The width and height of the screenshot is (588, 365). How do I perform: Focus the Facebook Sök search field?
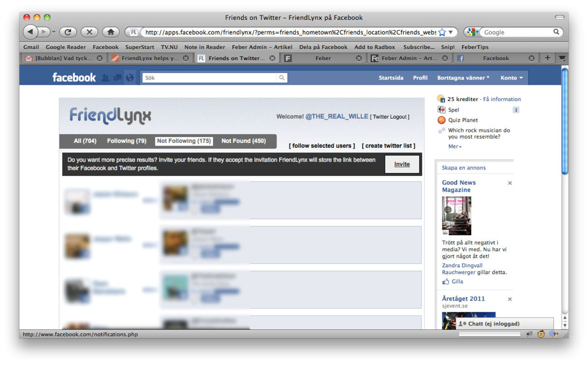[210, 78]
